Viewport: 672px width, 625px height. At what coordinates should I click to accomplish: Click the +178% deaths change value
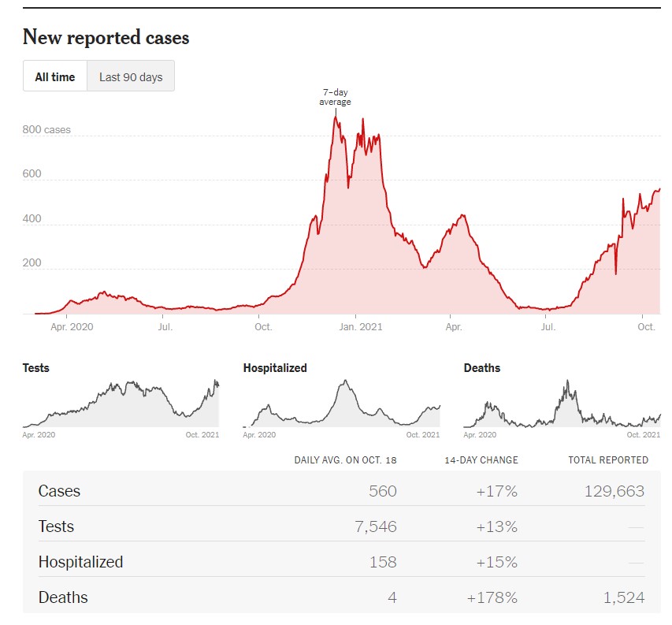pos(492,598)
